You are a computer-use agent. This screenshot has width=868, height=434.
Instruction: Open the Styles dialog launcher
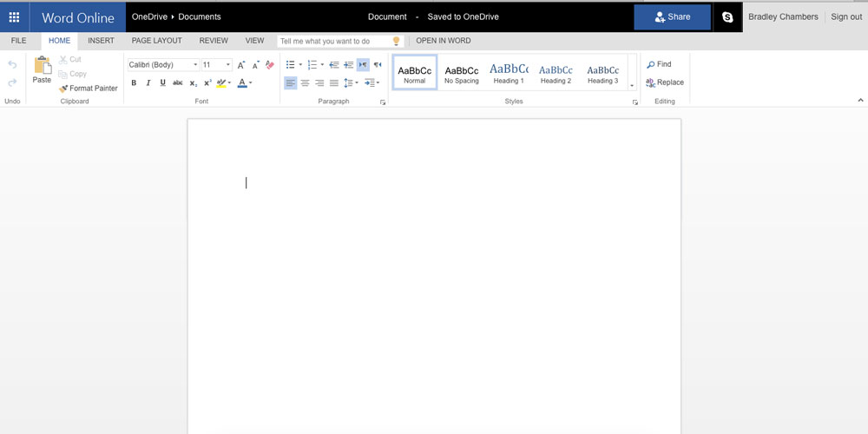(x=635, y=102)
